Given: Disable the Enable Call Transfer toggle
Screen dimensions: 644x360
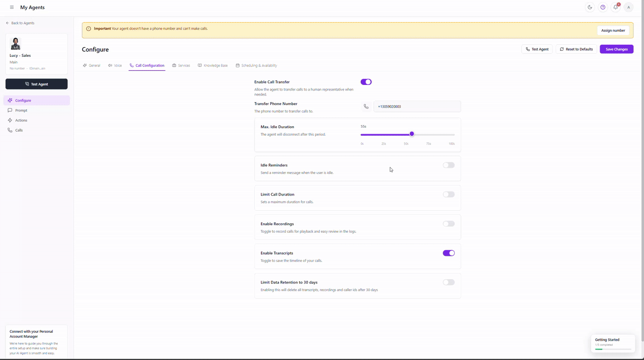Looking at the screenshot, I should pos(366,82).
